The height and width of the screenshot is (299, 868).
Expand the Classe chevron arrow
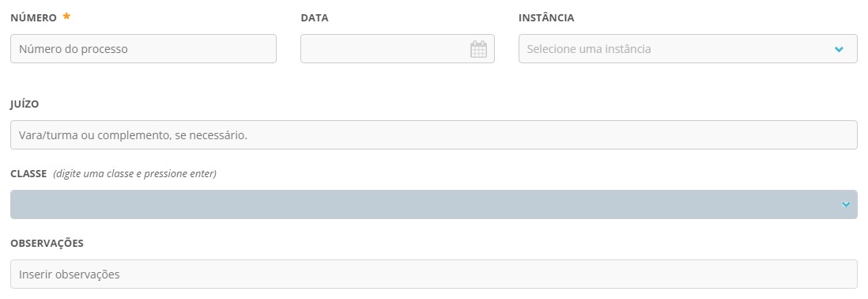tap(846, 204)
